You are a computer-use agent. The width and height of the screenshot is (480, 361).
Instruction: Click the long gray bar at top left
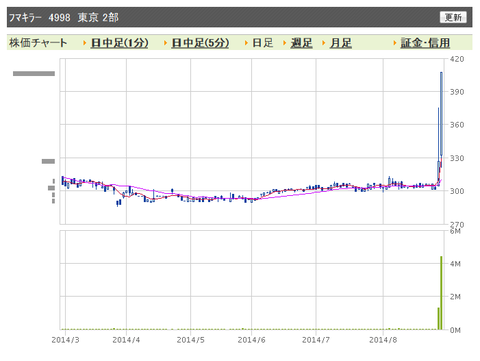coord(34,73)
